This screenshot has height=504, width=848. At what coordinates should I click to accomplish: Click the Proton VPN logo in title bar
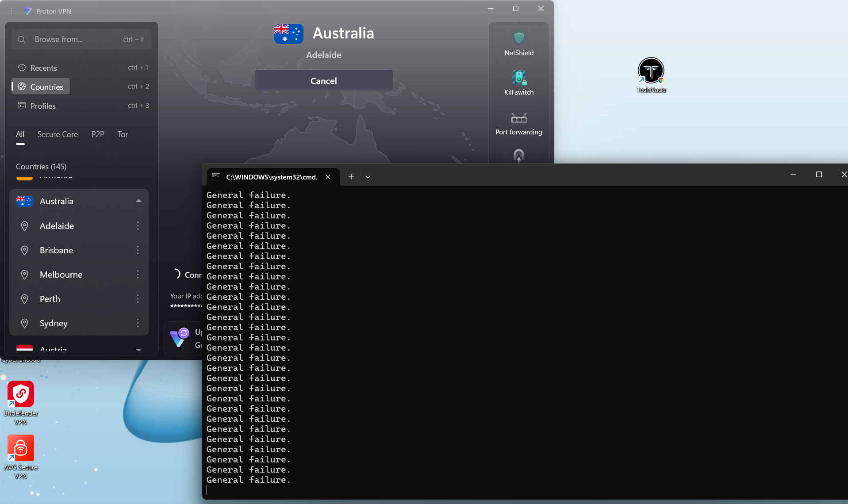(27, 11)
